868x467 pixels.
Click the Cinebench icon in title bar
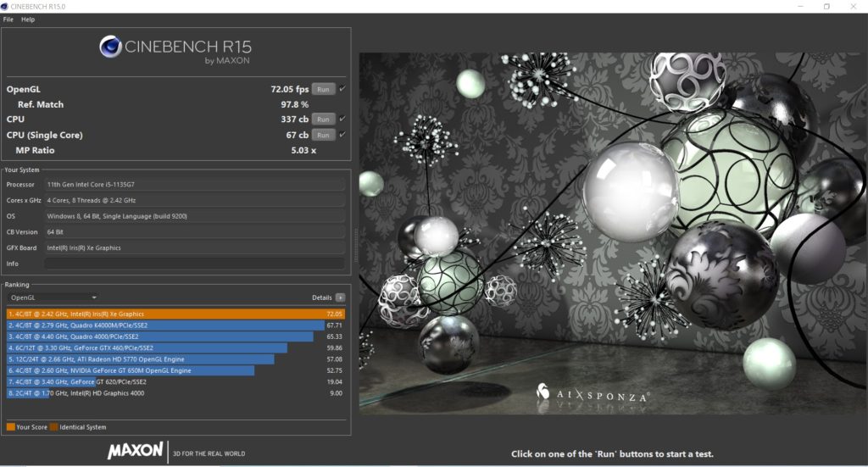click(x=4, y=6)
